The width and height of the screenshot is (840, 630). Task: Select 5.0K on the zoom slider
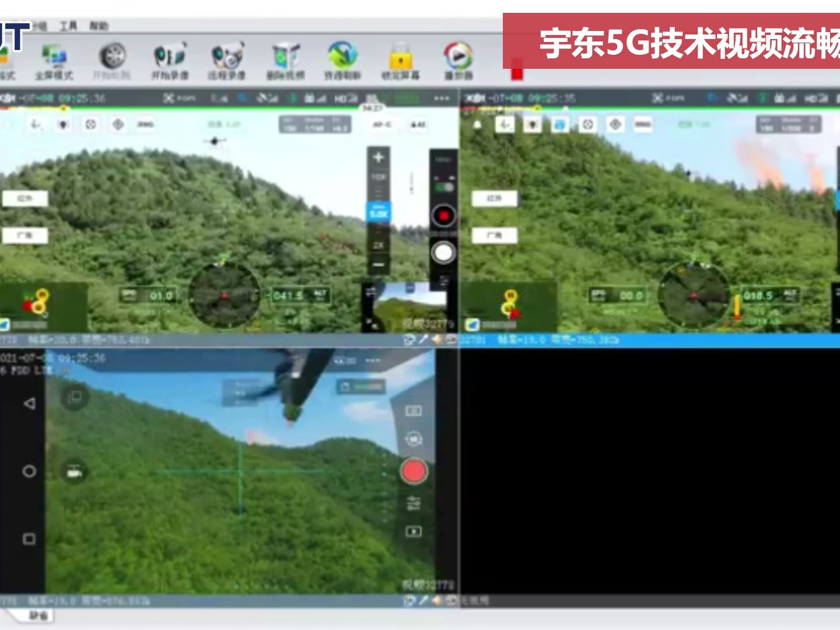(x=378, y=212)
